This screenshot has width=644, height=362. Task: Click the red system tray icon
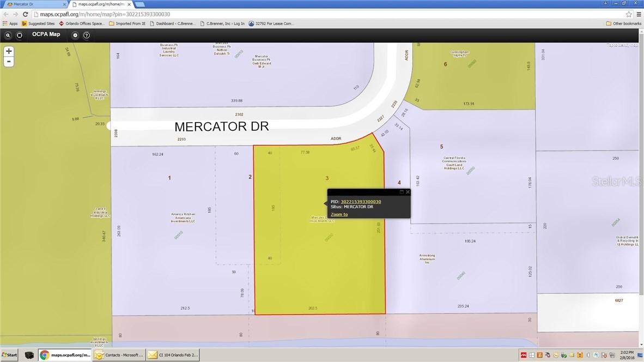tap(524, 355)
